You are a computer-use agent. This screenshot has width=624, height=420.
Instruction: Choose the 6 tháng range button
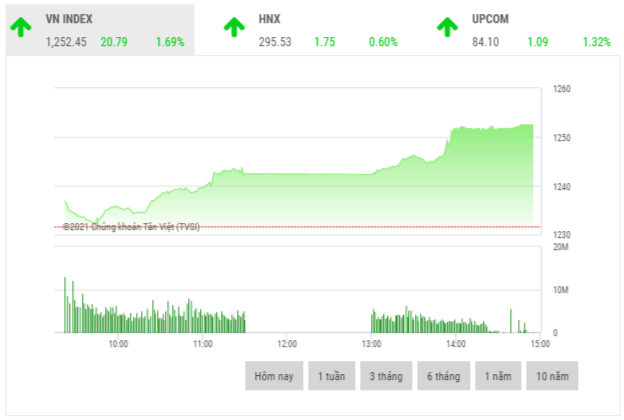point(443,376)
